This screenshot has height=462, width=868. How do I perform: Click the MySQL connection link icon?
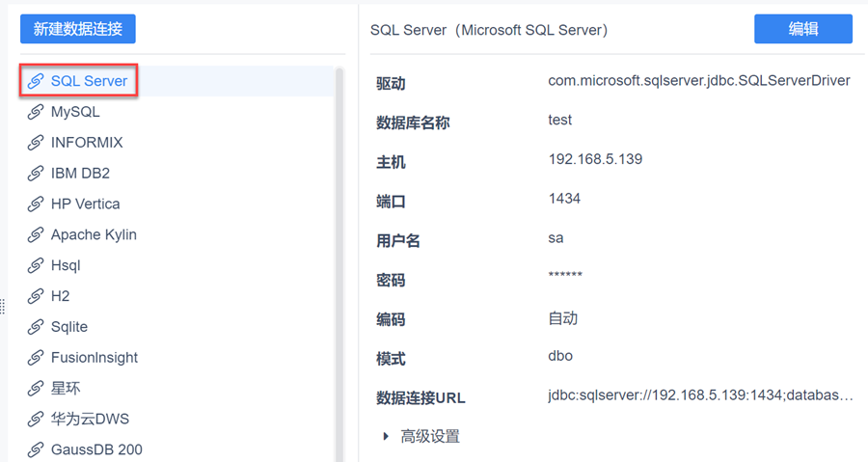coord(36,112)
